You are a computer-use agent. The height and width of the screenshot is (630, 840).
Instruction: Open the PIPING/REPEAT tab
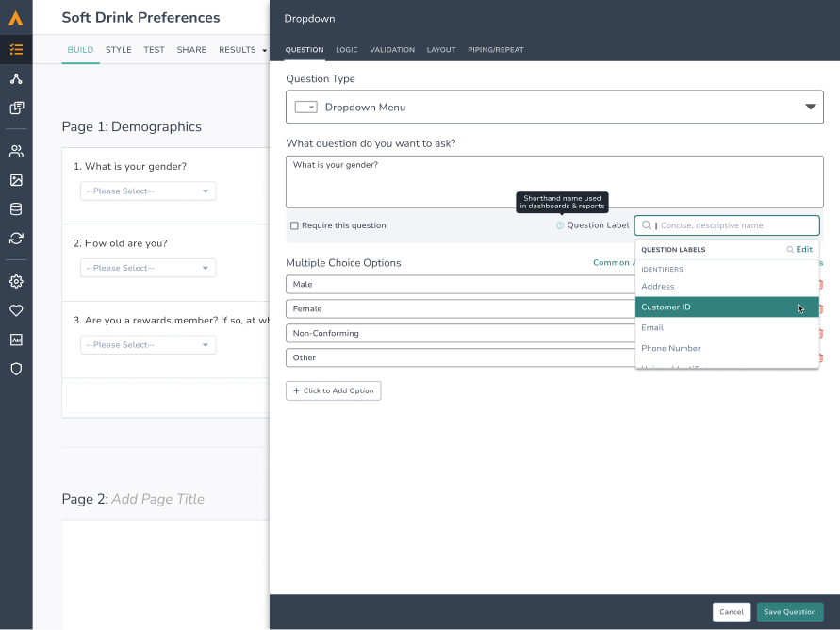496,50
